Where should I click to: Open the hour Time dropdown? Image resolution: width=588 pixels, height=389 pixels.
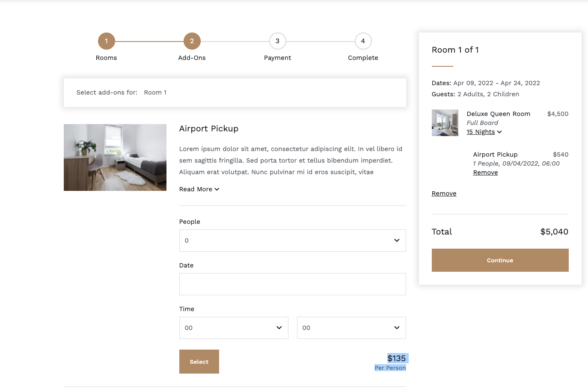click(x=234, y=328)
